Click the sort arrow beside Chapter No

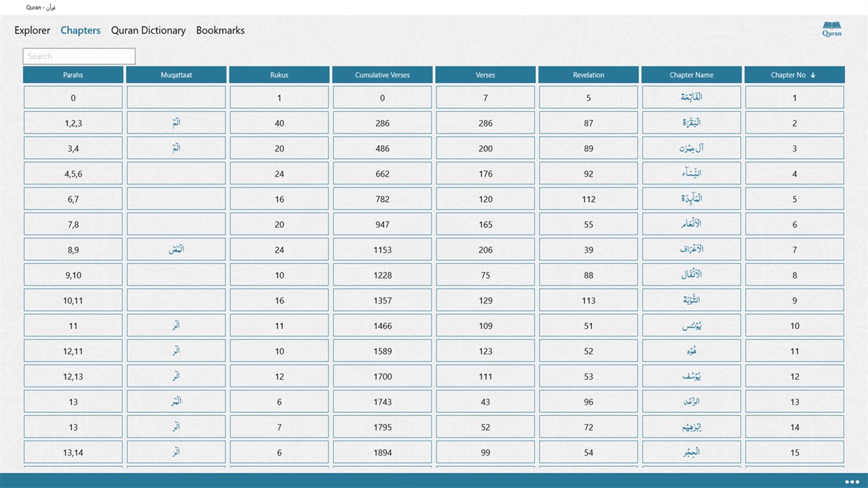[812, 74]
